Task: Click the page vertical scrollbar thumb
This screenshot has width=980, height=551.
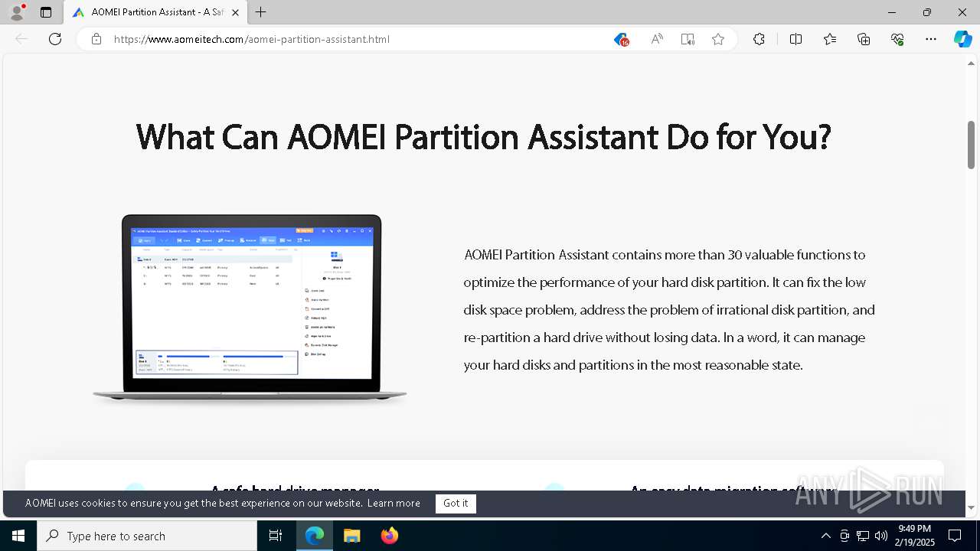Action: [x=972, y=145]
